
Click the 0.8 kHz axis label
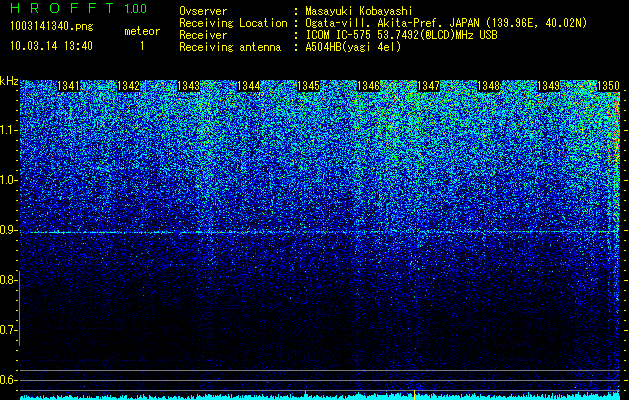coord(8,280)
